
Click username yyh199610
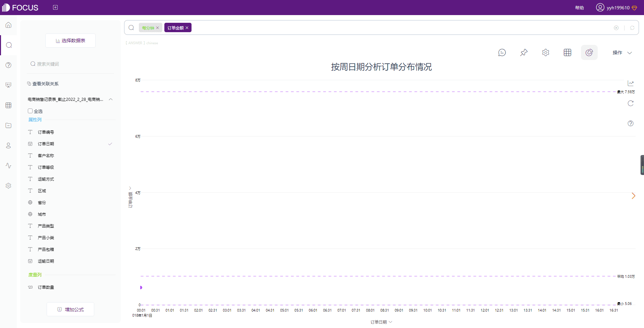(618, 8)
